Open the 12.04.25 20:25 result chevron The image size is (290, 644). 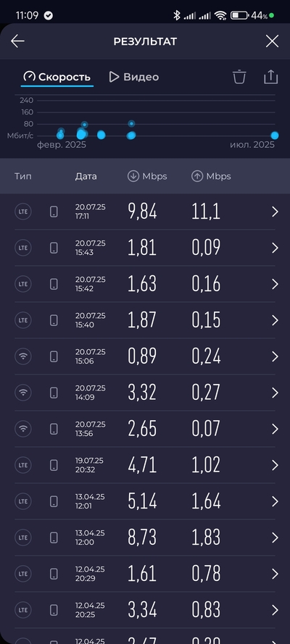[275, 610]
